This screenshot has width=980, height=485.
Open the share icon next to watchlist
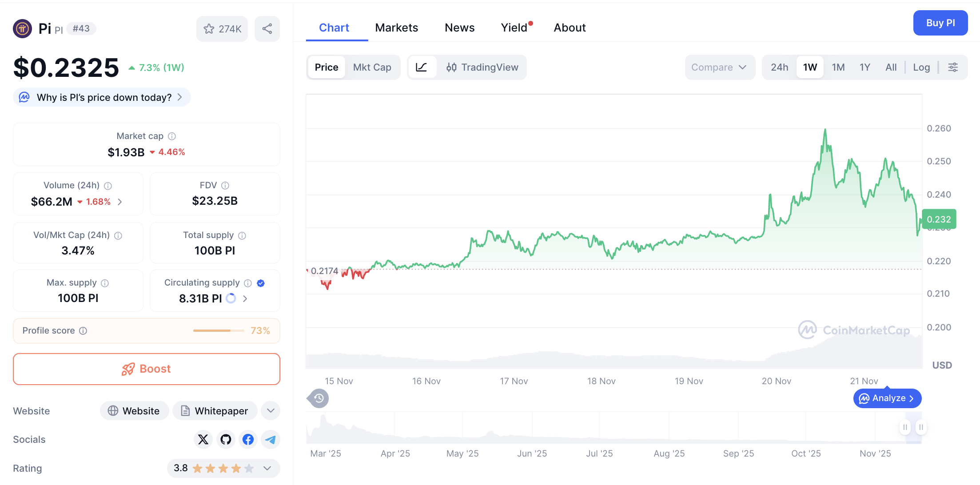pyautogui.click(x=267, y=28)
